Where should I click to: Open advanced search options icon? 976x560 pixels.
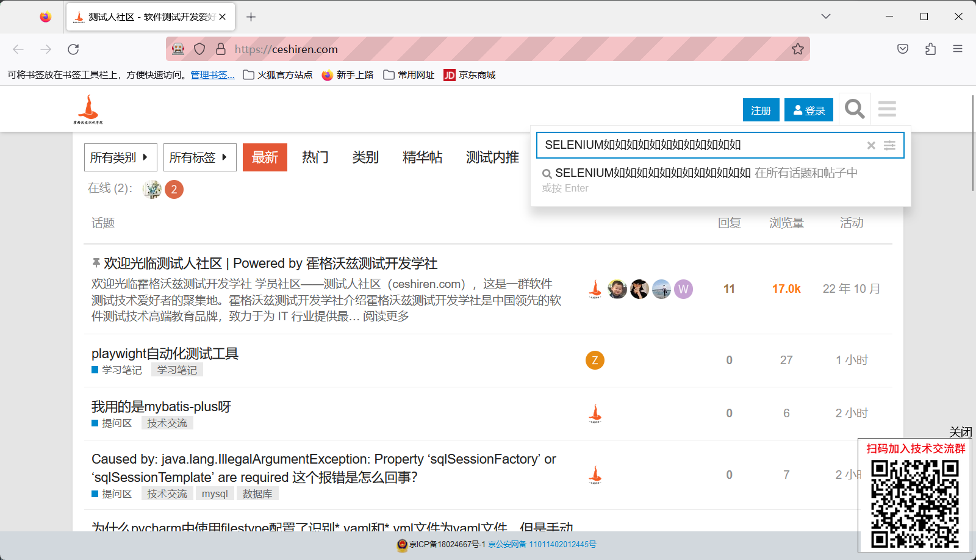pos(890,145)
